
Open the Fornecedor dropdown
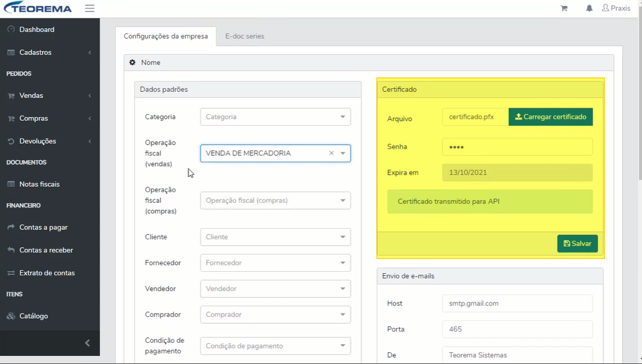coord(275,263)
